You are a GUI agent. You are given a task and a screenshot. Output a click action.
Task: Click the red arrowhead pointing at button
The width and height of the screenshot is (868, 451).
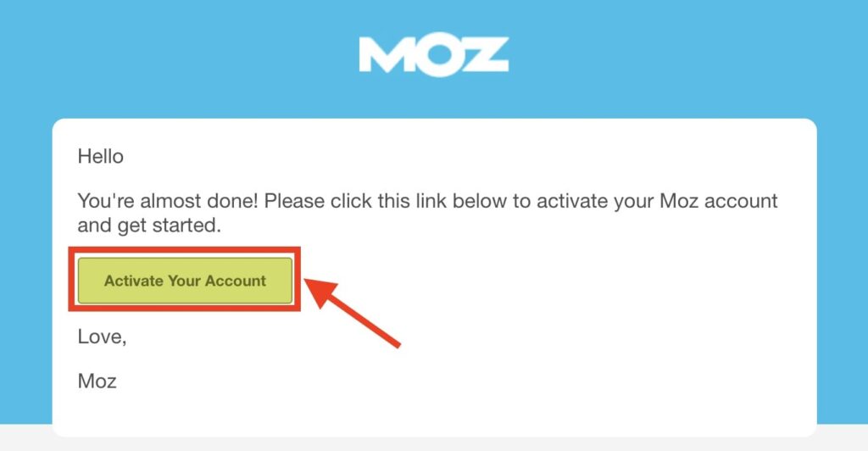(321, 292)
